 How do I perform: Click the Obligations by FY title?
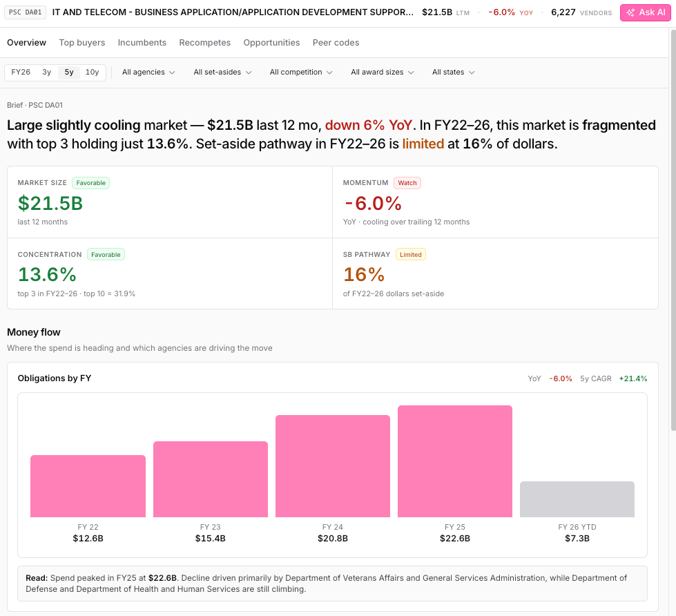click(x=55, y=378)
